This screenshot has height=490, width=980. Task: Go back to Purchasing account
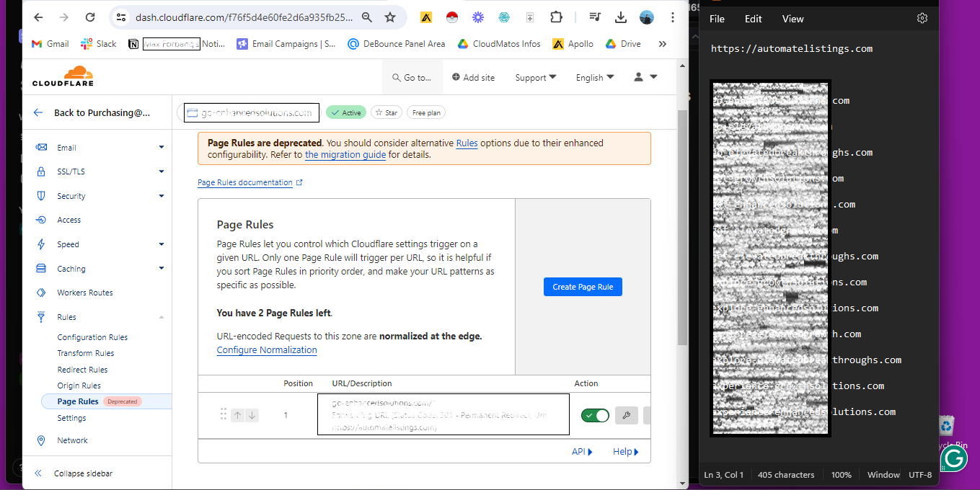pos(93,112)
